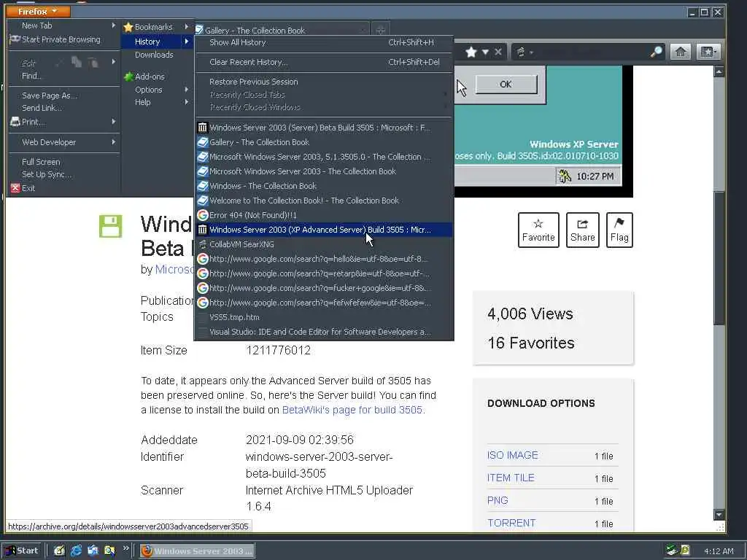The width and height of the screenshot is (747, 560).
Task: Expand quick launch overflow chevron
Action: tap(125, 548)
